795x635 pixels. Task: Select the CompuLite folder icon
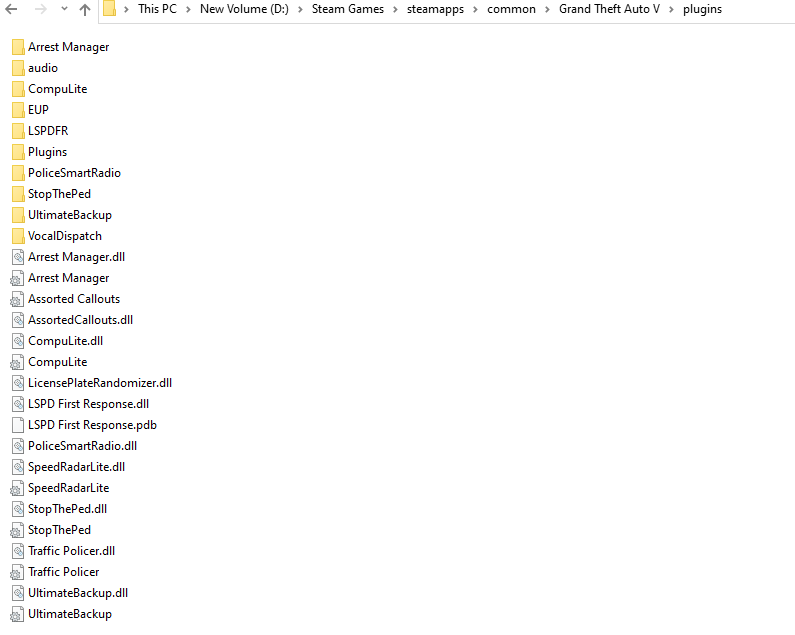coord(18,89)
